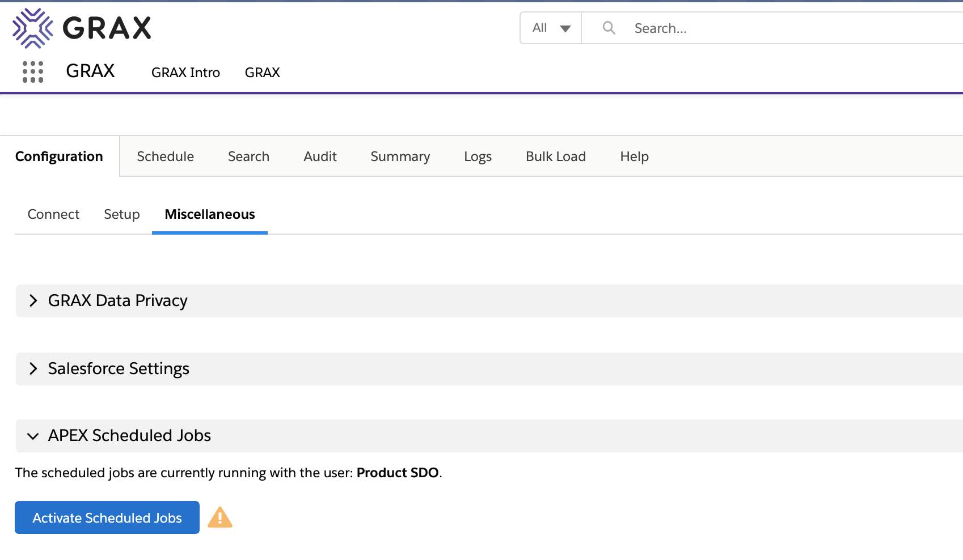963x560 pixels.
Task: Click the search magnifier icon
Action: [x=609, y=28]
